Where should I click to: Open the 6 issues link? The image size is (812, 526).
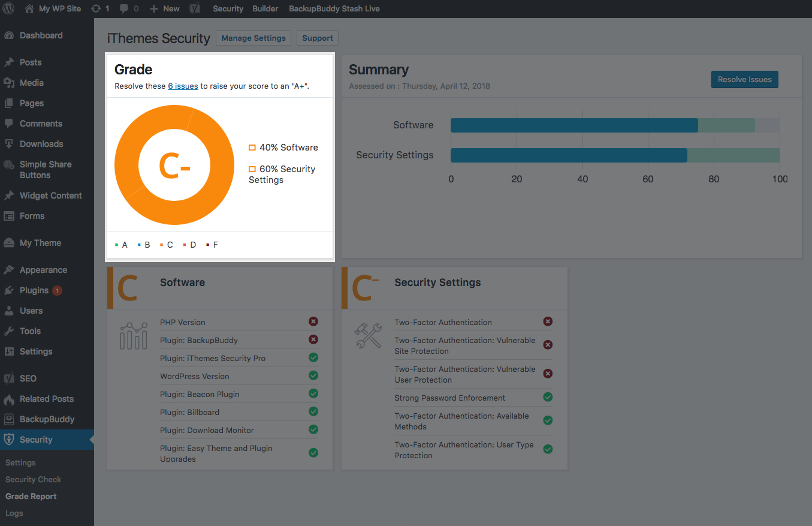[x=183, y=86]
